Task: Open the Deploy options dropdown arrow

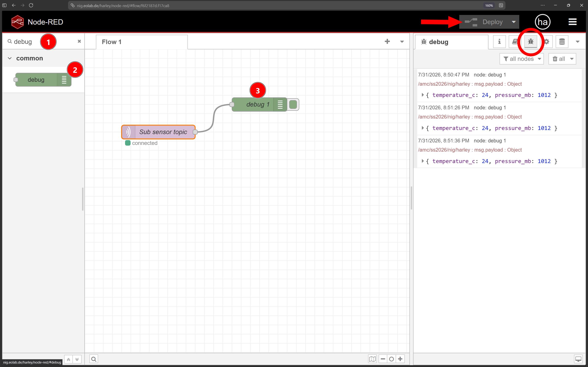Action: [x=514, y=22]
